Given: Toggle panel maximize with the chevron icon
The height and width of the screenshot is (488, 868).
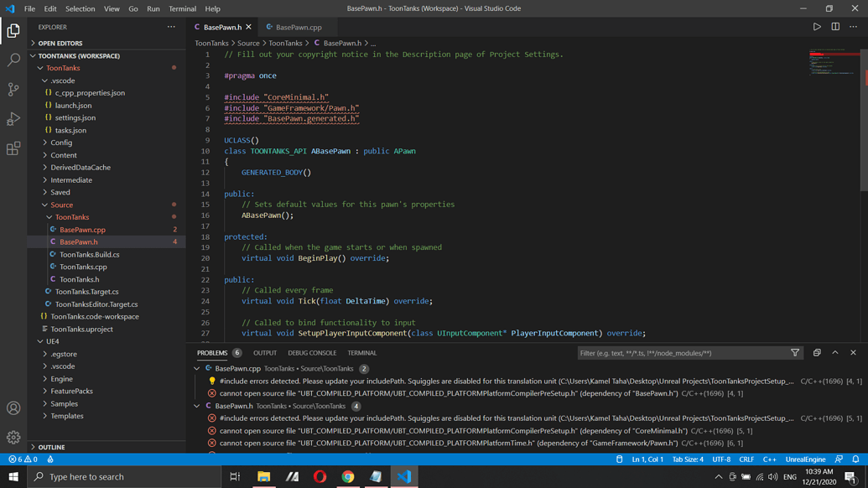Looking at the screenshot, I should pyautogui.click(x=835, y=352).
